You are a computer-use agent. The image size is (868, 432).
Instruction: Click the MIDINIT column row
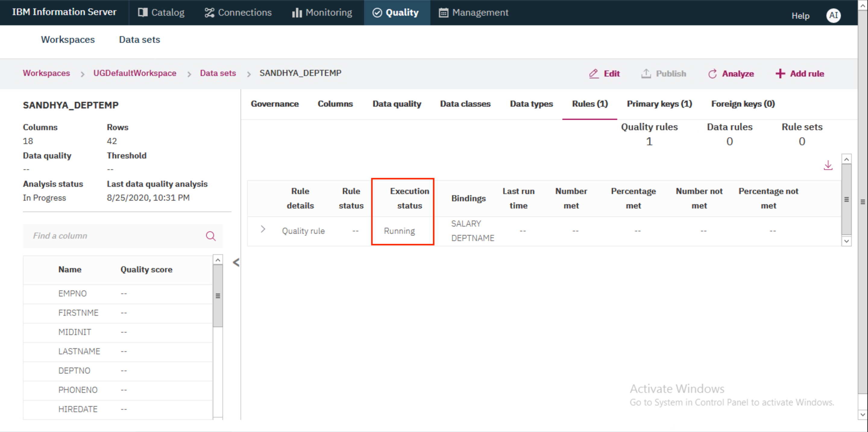coord(118,332)
